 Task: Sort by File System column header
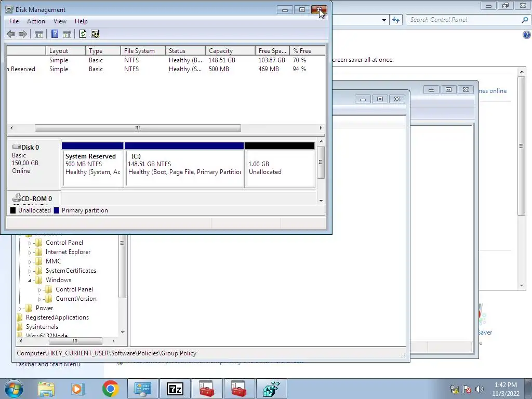tap(143, 50)
